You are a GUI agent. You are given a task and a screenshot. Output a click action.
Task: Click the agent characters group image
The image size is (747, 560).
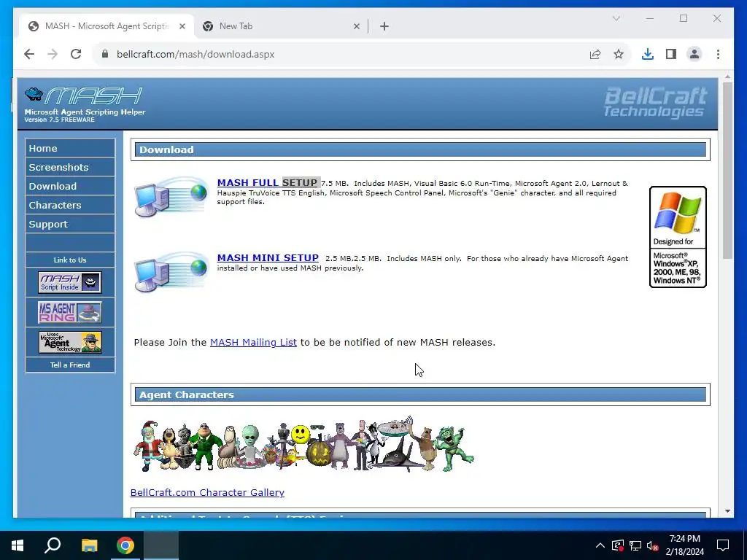[303, 444]
